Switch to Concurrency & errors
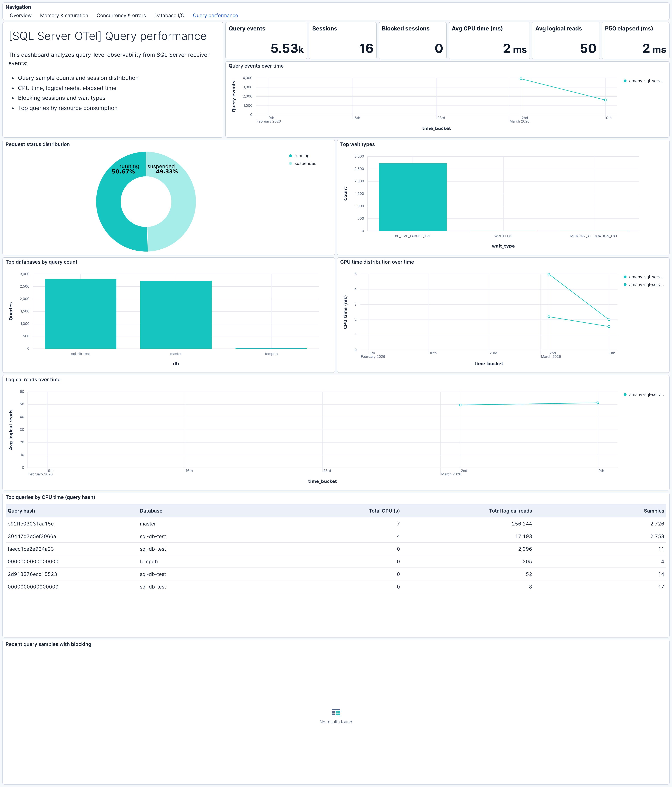 121,15
